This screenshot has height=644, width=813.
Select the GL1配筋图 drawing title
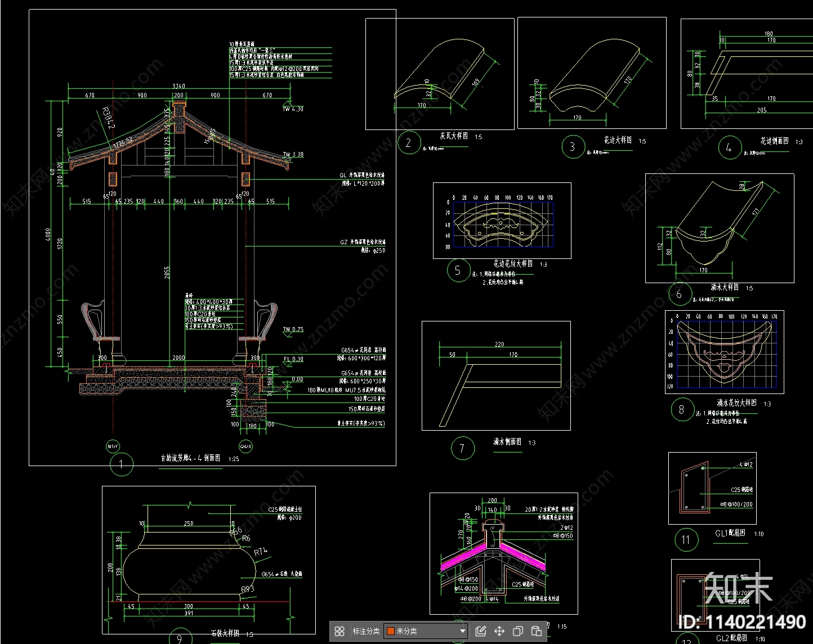tap(730, 533)
